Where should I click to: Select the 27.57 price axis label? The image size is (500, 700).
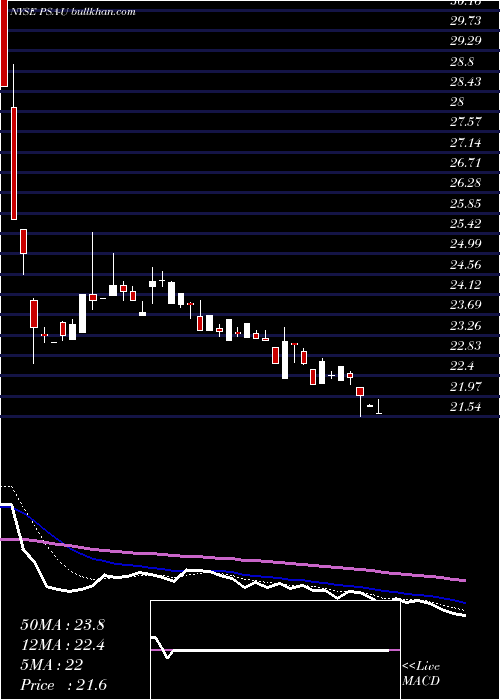pyautogui.click(x=466, y=122)
